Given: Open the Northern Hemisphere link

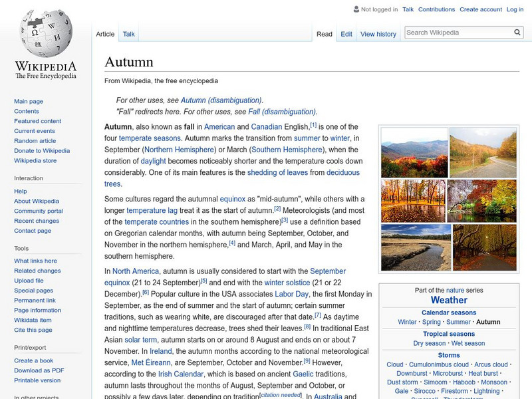Looking at the screenshot, I should 179,150.
